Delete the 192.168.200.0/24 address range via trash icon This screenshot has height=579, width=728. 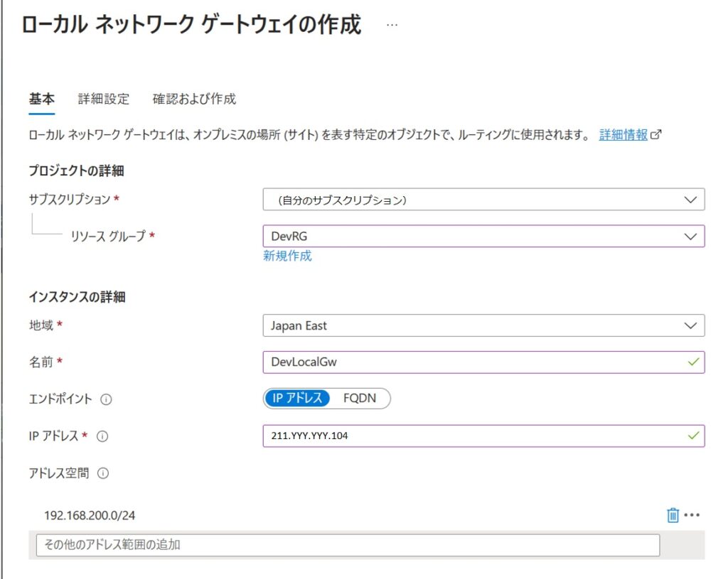(x=673, y=515)
